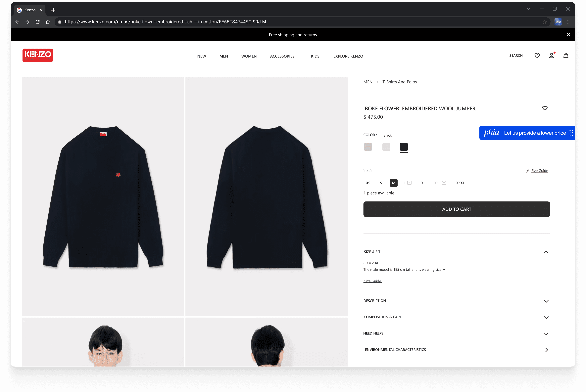This screenshot has height=392, width=586.
Task: Open the shopping bag icon
Action: pos(565,56)
